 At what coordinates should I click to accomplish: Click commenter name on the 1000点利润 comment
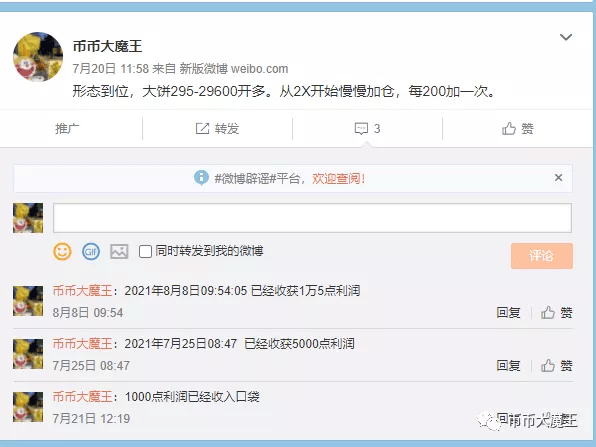(x=82, y=397)
